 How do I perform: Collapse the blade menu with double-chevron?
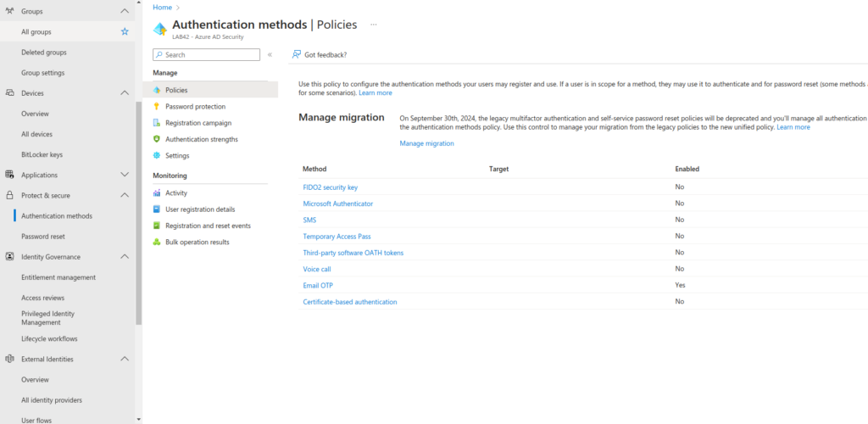point(270,55)
